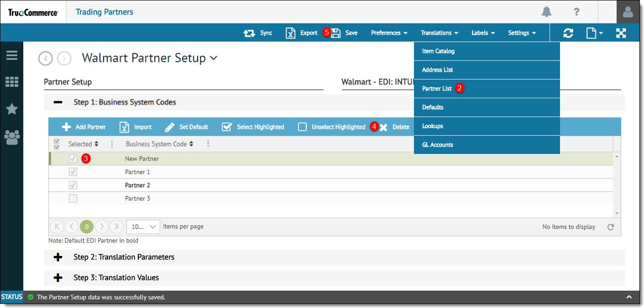The height and width of the screenshot is (308, 644).
Task: Click the Import icon in Step 1 toolbar
Action: tap(124, 127)
